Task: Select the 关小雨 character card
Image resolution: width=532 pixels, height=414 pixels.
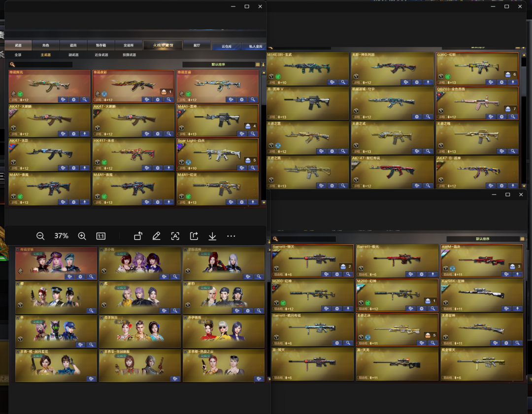Action: pyautogui.click(x=140, y=263)
